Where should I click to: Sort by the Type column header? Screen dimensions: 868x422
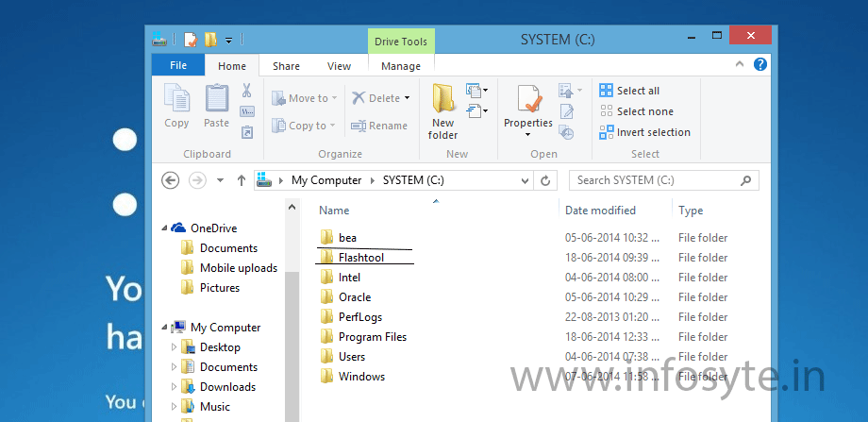click(691, 211)
